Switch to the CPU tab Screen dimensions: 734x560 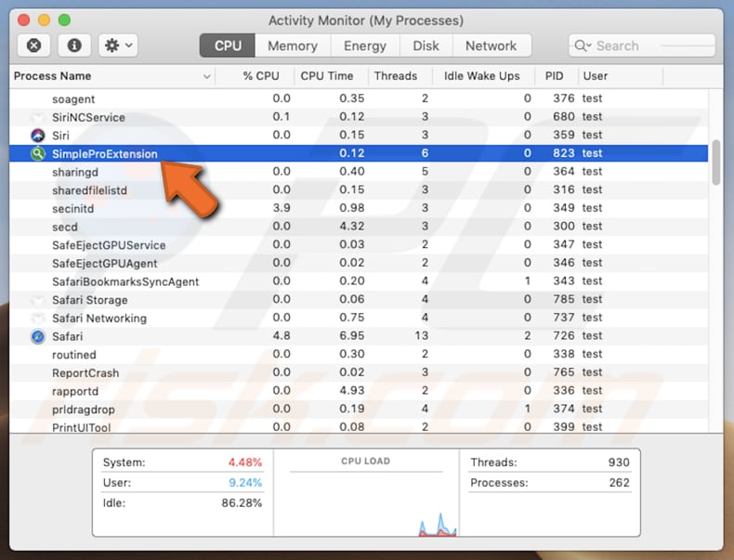(x=228, y=46)
